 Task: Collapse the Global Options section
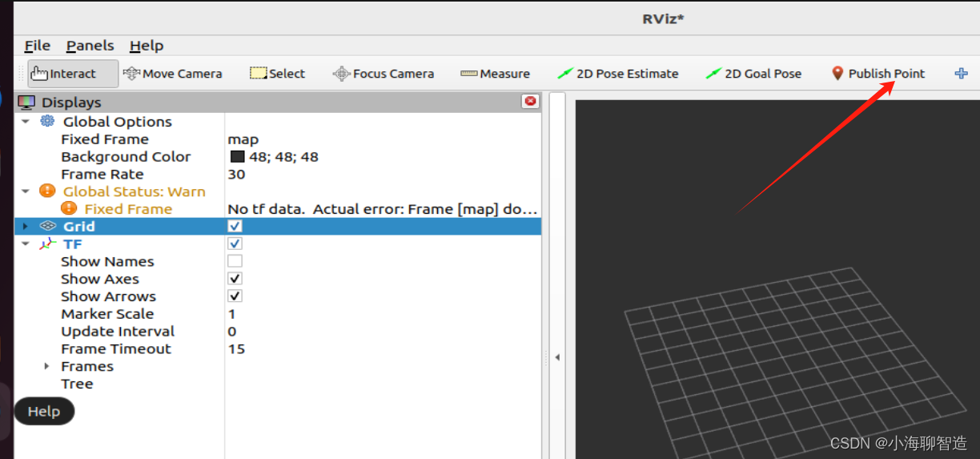coord(26,122)
